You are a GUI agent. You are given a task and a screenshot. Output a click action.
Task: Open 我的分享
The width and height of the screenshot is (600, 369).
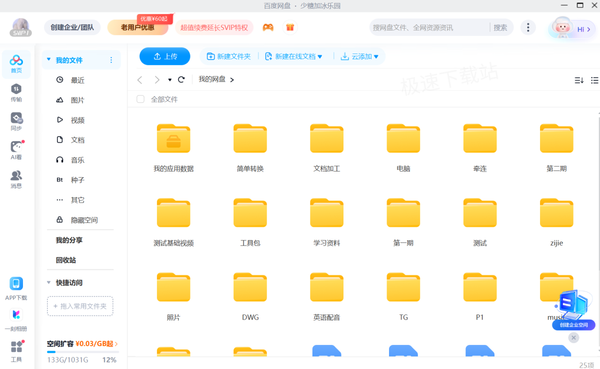pyautogui.click(x=69, y=240)
